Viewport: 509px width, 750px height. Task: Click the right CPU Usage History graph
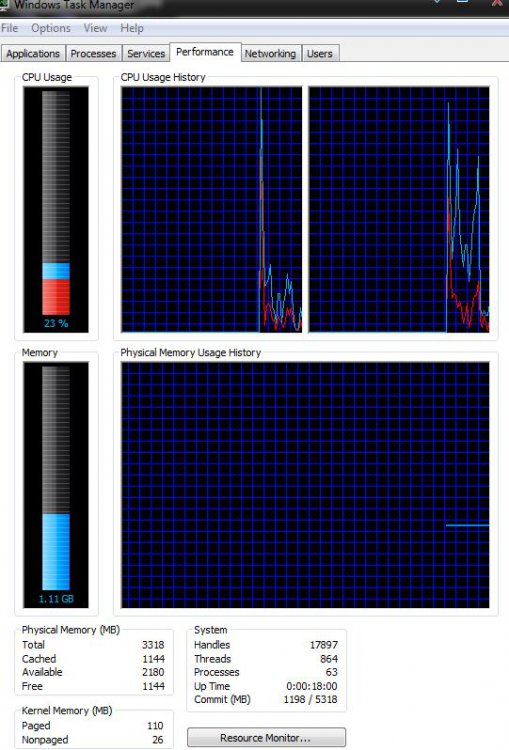coord(399,209)
